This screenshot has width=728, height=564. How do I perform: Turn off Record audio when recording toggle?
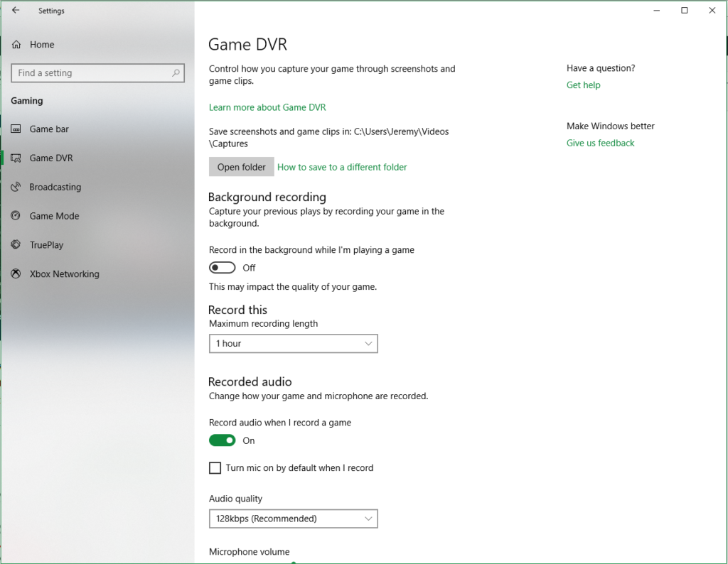point(223,440)
